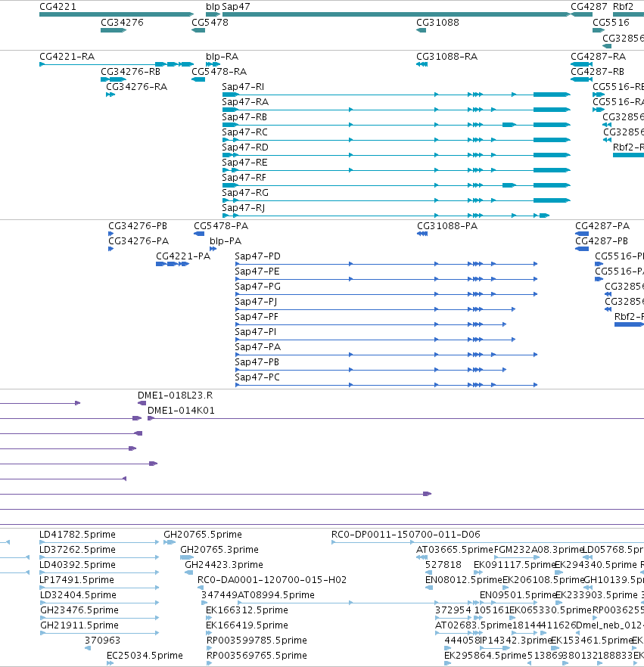Image resolution: width=644 pixels, height=667 pixels.
Task: Click protein CG4221-PA
Action: [x=183, y=256]
